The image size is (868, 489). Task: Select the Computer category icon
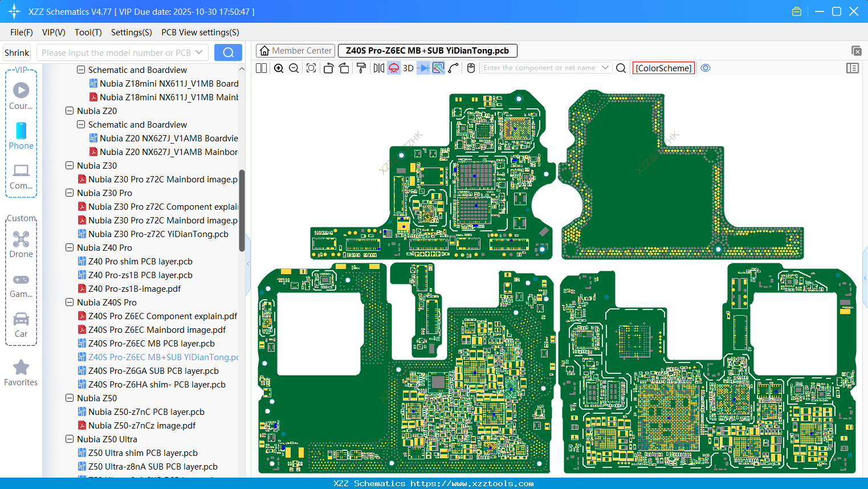(x=21, y=176)
